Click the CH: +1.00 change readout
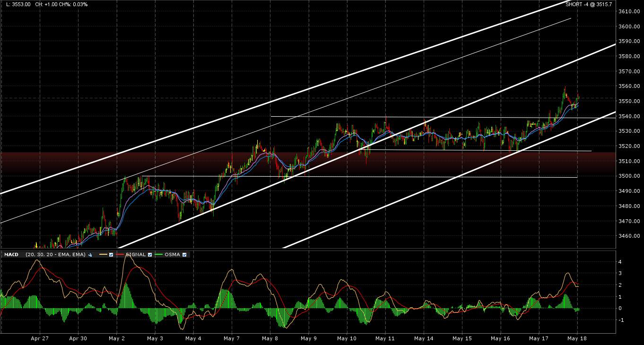644x345 pixels. click(46, 4)
